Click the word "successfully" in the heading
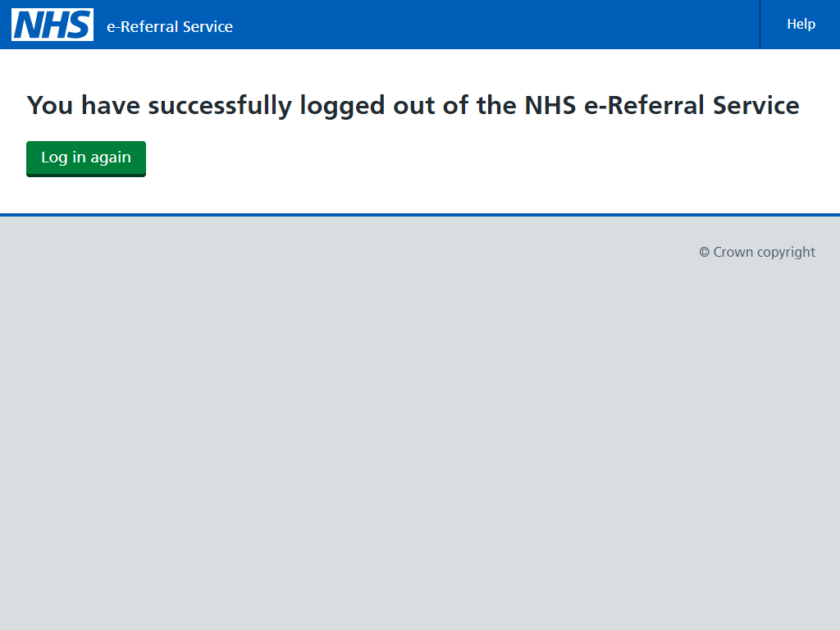This screenshot has width=840, height=630. pyautogui.click(x=220, y=105)
